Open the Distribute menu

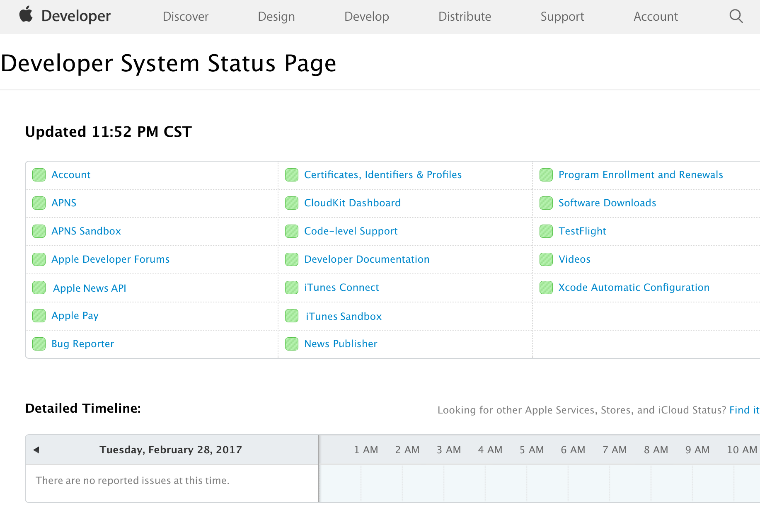(465, 17)
